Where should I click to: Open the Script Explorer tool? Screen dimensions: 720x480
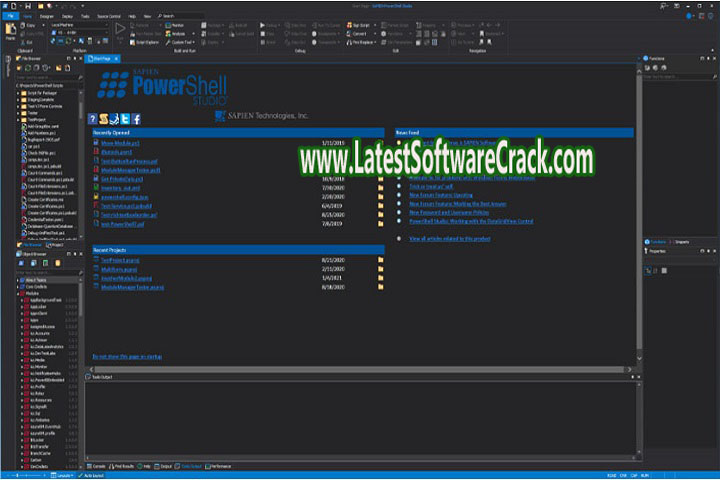[144, 42]
